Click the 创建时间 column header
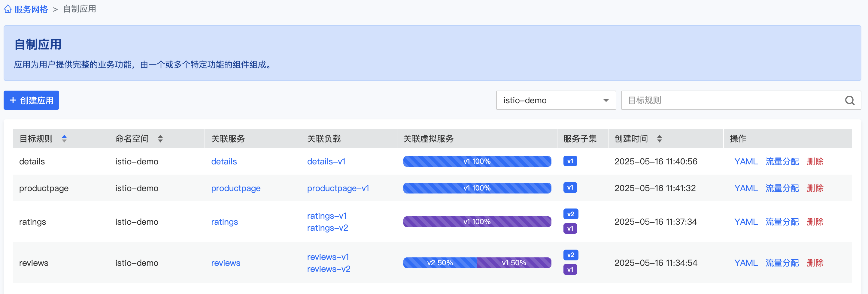This screenshot has width=868, height=294. tap(666, 139)
